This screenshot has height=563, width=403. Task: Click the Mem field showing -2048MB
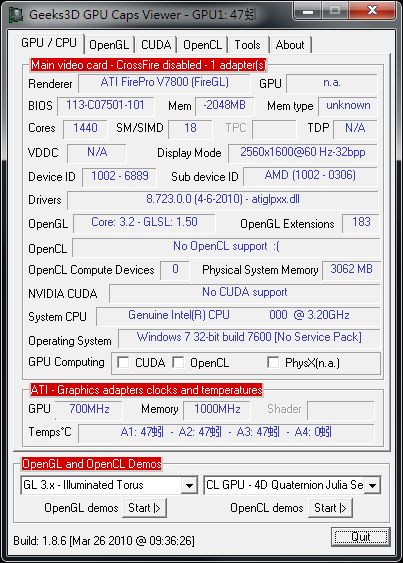click(224, 106)
